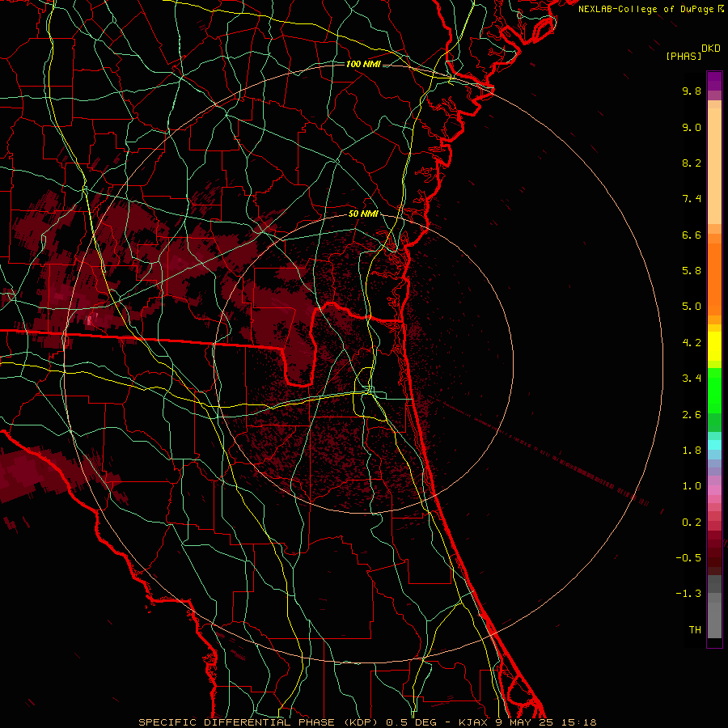The image size is (728, 728).
Task: Pick the purple band atop the color bar
Action: click(714, 81)
